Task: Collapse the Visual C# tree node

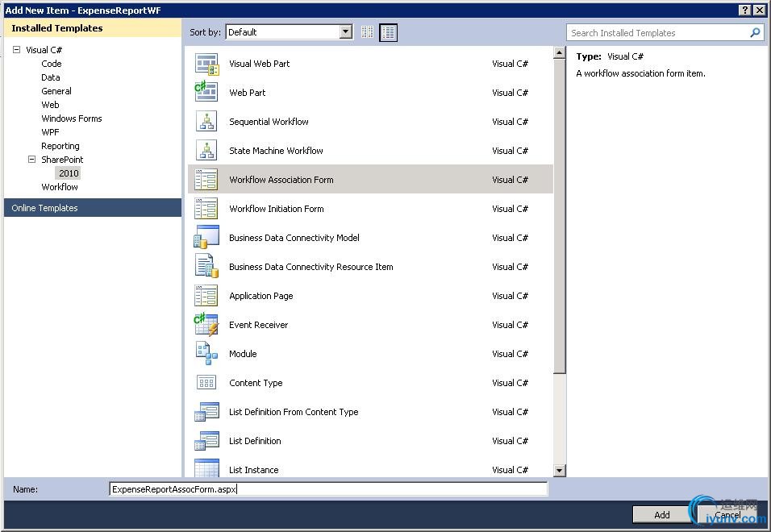Action: (x=17, y=50)
